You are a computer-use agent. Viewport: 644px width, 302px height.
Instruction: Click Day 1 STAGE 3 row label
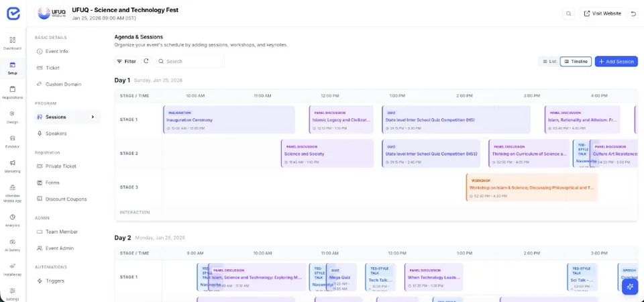point(129,187)
